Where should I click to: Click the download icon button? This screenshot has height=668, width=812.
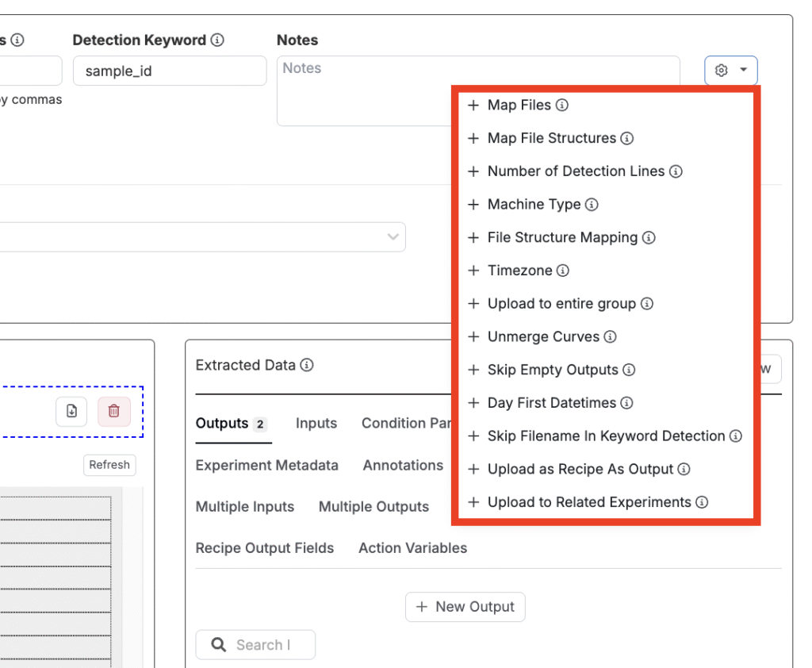pos(71,411)
